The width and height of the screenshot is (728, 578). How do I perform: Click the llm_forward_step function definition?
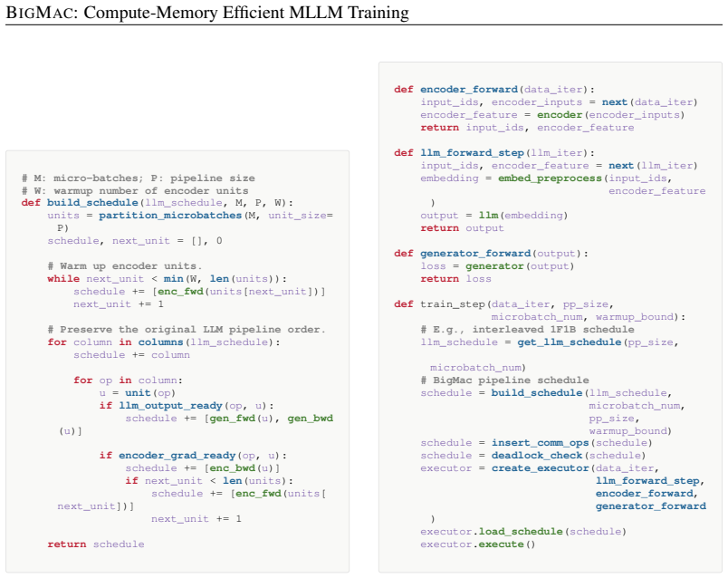coord(494,152)
